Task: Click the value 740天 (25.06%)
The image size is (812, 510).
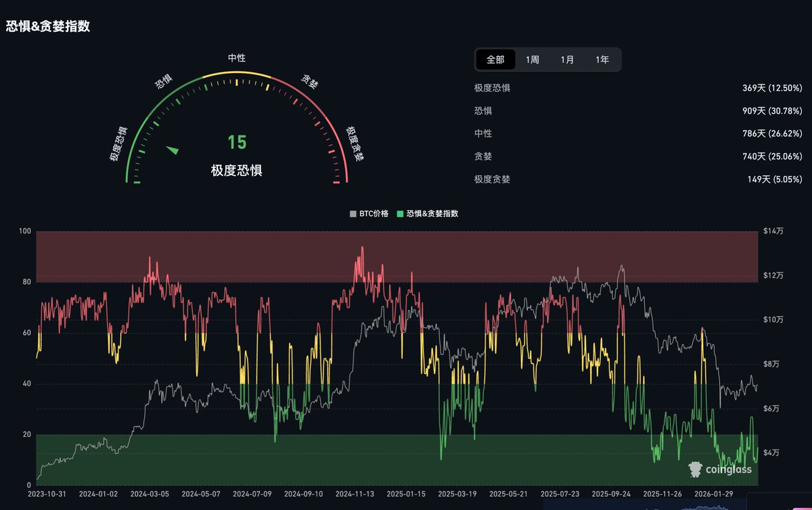Action: point(772,156)
